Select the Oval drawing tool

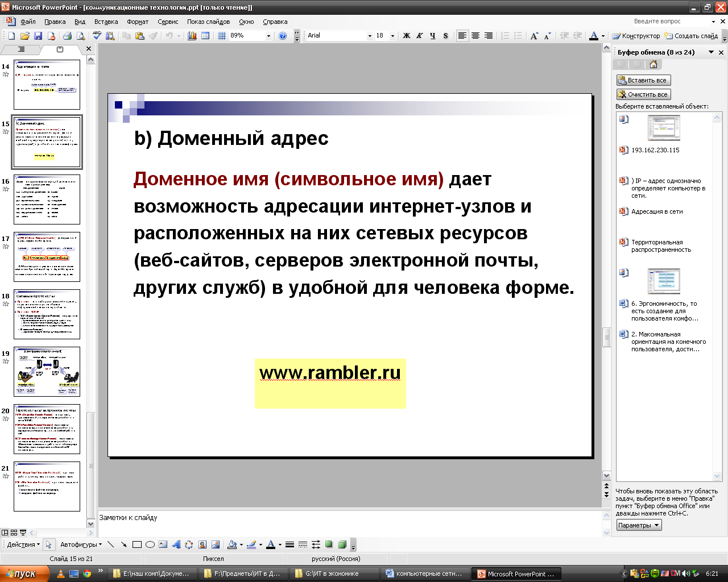(x=150, y=544)
